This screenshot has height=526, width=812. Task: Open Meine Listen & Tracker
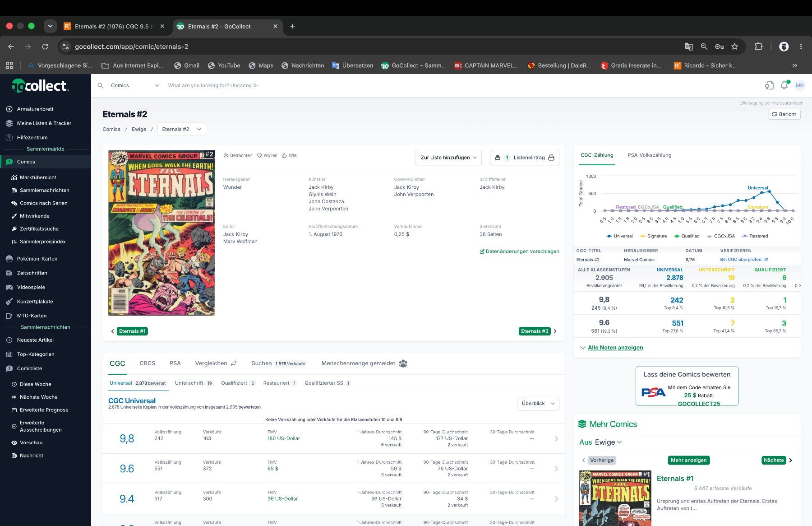pyautogui.click(x=44, y=123)
